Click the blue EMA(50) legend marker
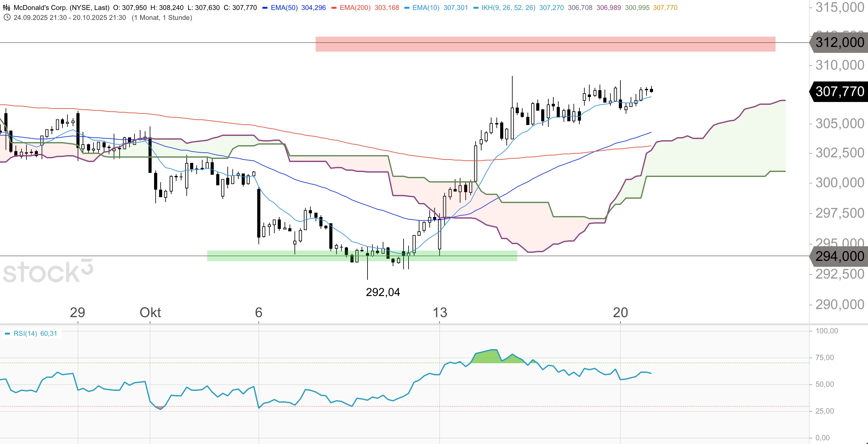 click(x=265, y=8)
